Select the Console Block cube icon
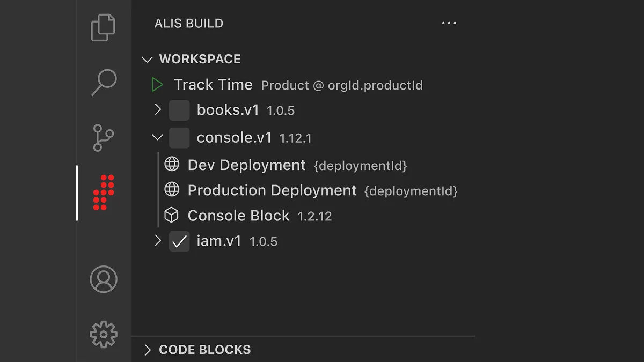Viewport: 644px width, 362px height. pyautogui.click(x=172, y=215)
